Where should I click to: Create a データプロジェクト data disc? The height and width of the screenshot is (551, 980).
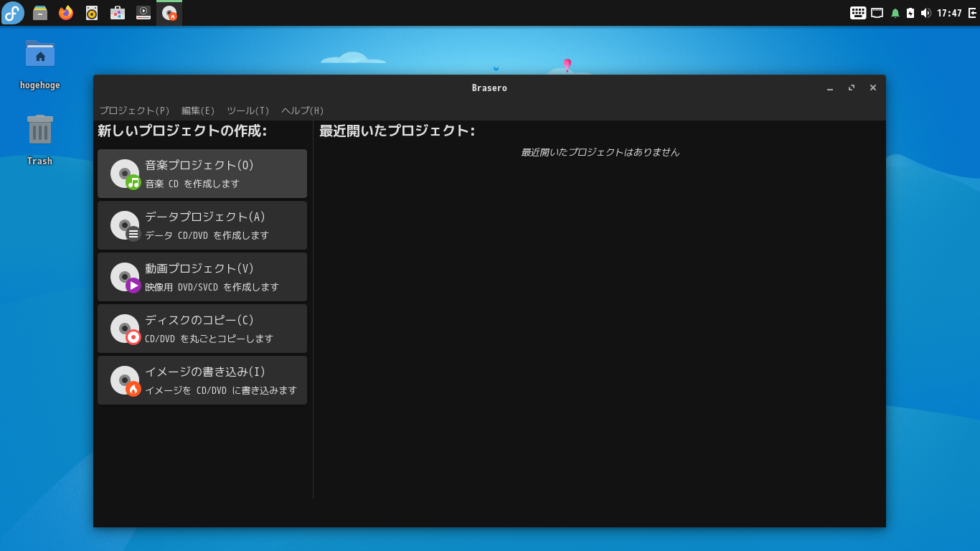tap(202, 225)
